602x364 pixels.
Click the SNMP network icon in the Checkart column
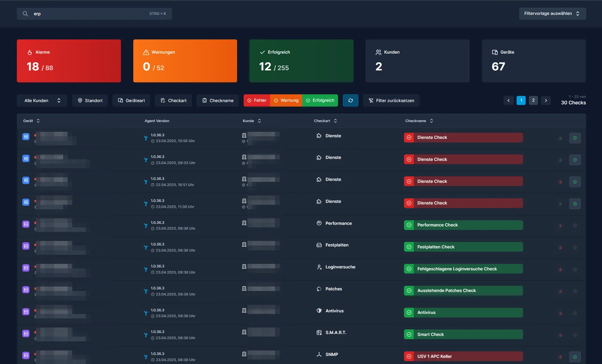pos(319,355)
